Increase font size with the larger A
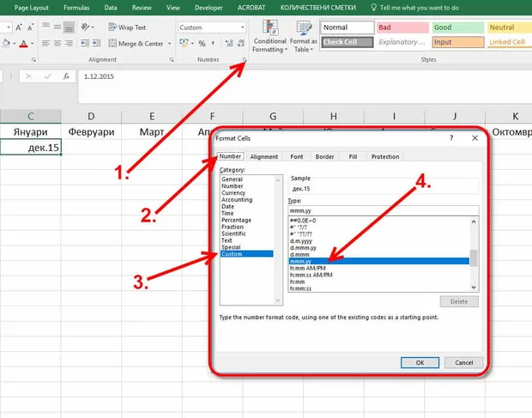 point(19,27)
